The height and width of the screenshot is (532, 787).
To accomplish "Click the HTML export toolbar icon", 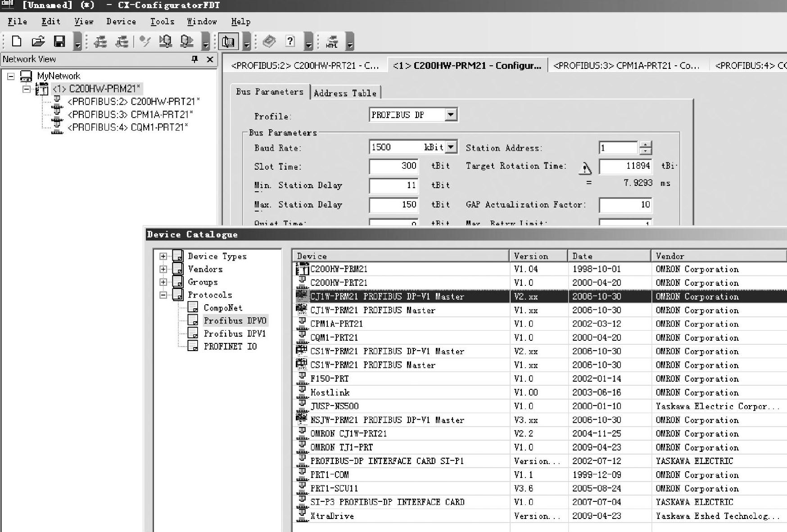I will 332,42.
